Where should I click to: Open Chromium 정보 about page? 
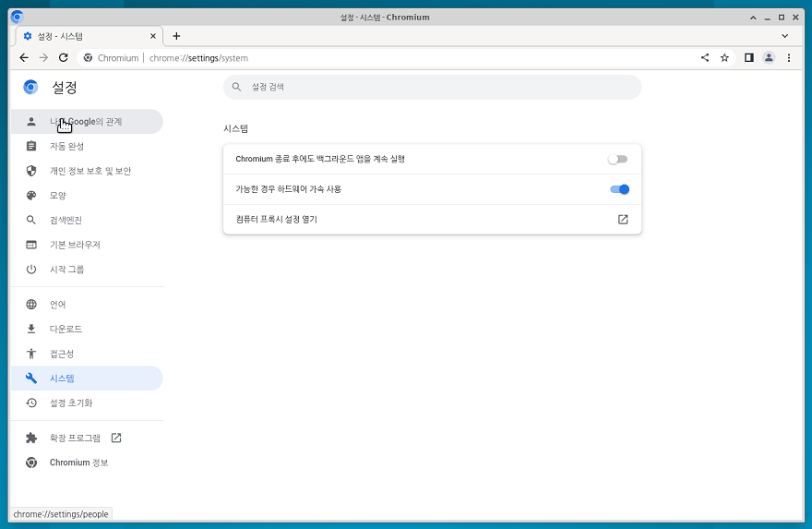[87, 463]
